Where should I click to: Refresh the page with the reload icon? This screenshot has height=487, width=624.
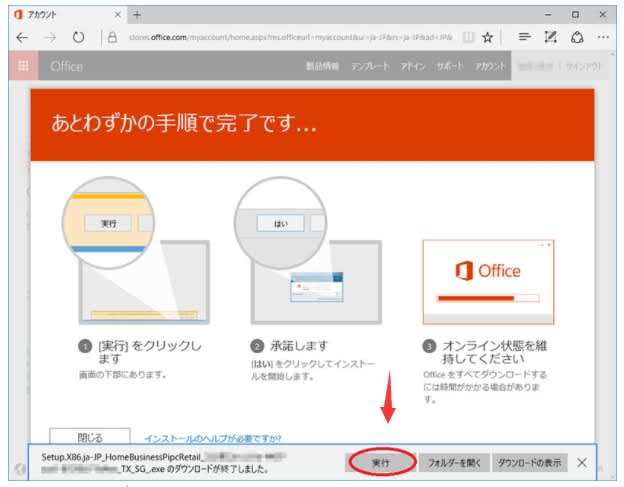78,37
